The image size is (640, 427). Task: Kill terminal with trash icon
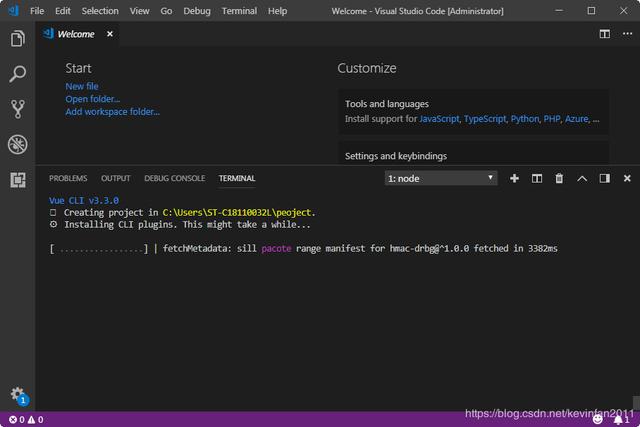tap(559, 178)
